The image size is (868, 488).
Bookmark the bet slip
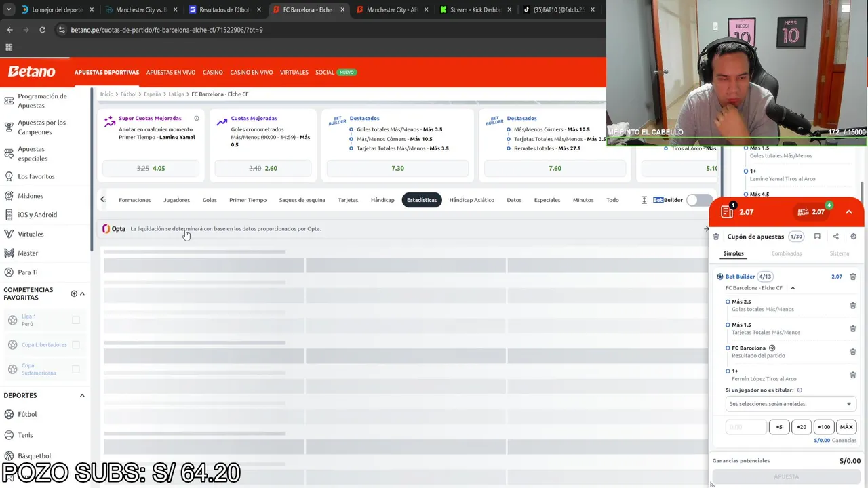(x=817, y=237)
